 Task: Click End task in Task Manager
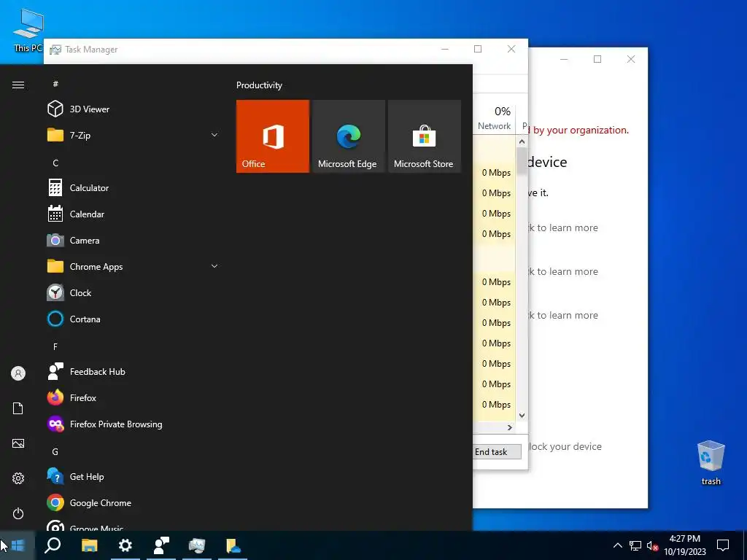[497, 452]
